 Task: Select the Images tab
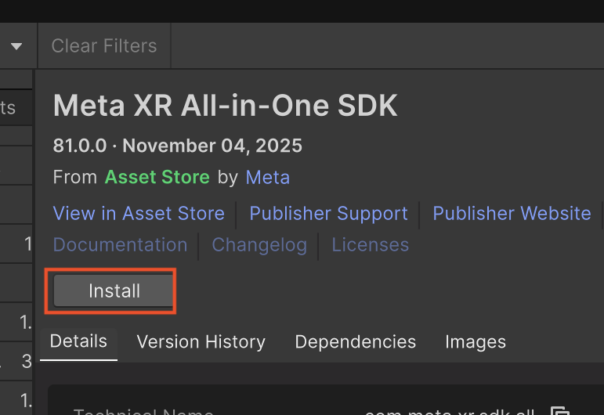(475, 342)
